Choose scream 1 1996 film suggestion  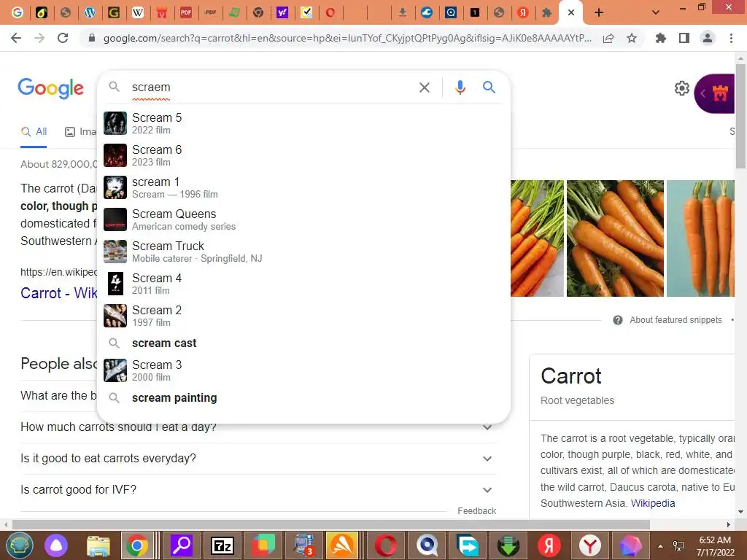click(303, 187)
